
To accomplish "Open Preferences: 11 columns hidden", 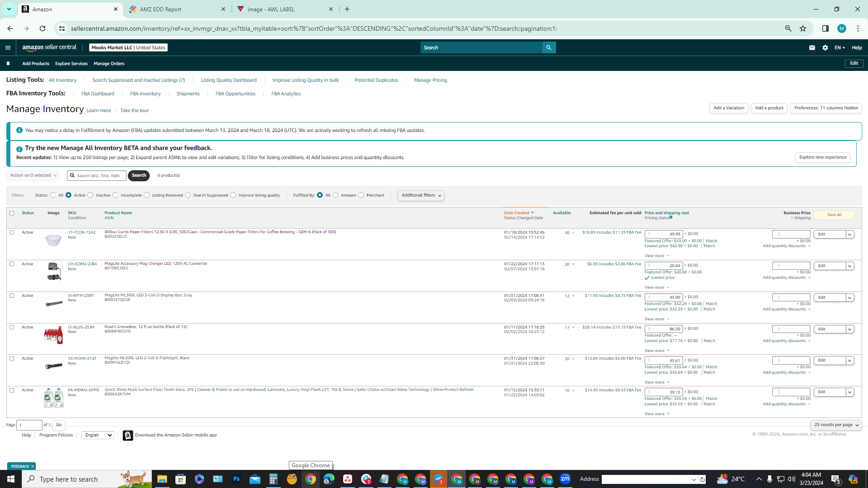I will tap(826, 108).
